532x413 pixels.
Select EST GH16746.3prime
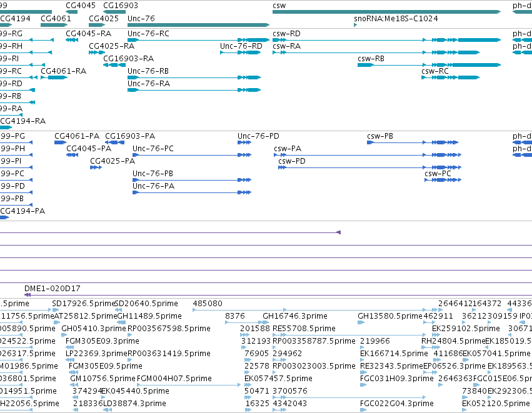point(266,322)
